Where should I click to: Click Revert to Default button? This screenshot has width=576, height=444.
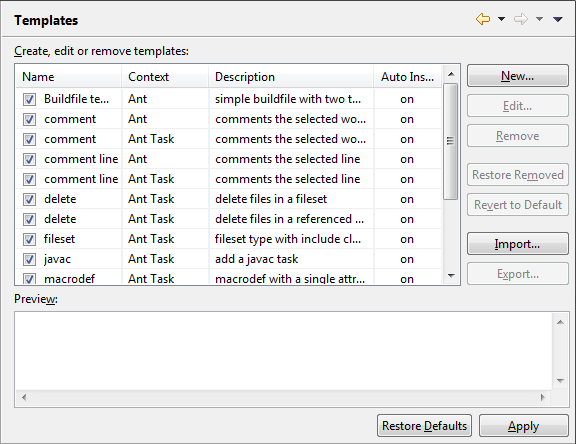pos(518,205)
